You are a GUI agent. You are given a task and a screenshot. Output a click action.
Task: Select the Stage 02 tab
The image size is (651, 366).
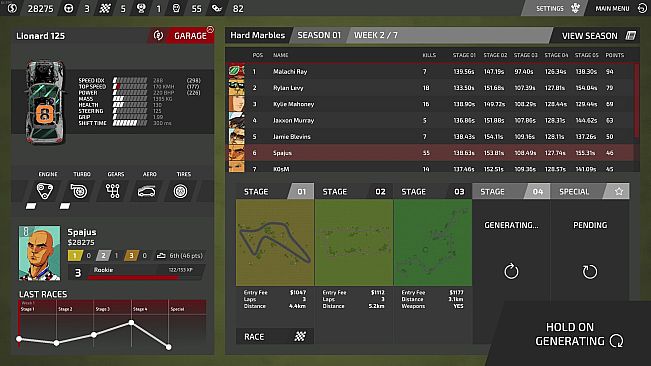tap(354, 191)
